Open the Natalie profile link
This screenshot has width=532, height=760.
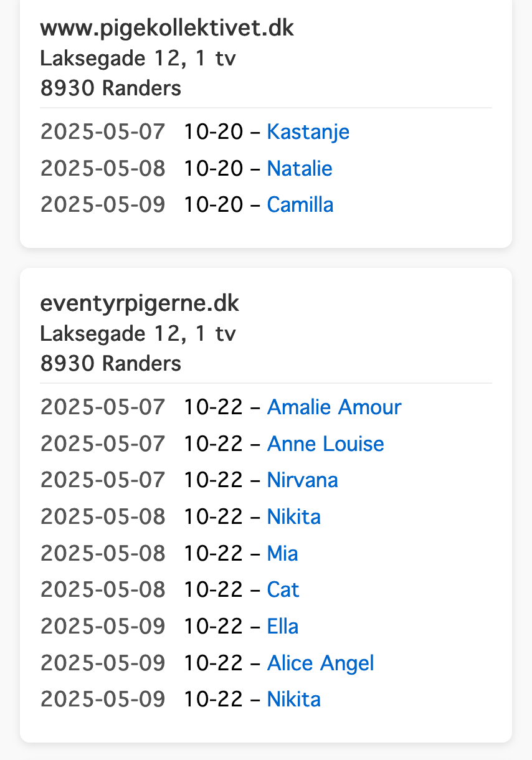coord(300,169)
